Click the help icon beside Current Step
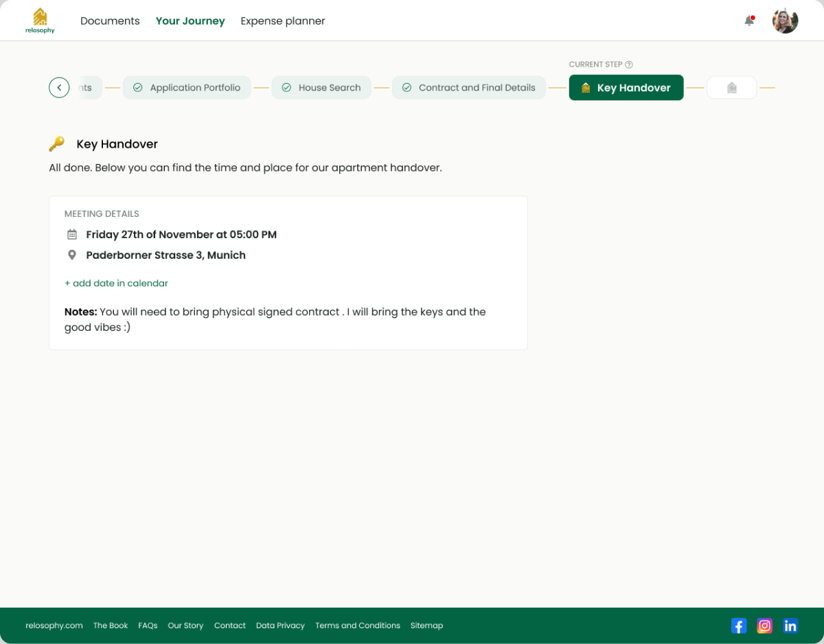 click(x=628, y=65)
